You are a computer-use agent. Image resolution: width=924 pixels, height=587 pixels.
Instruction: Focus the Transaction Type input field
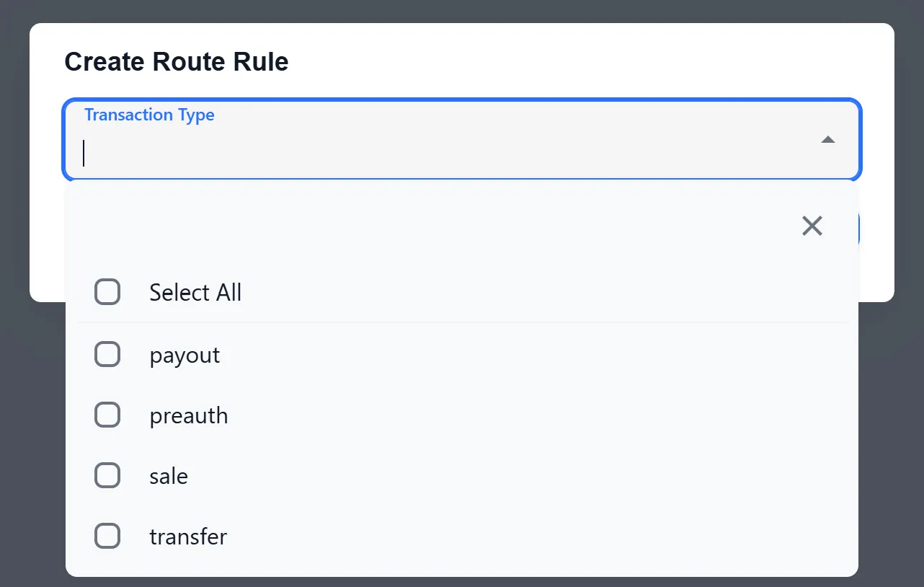pyautogui.click(x=432, y=153)
